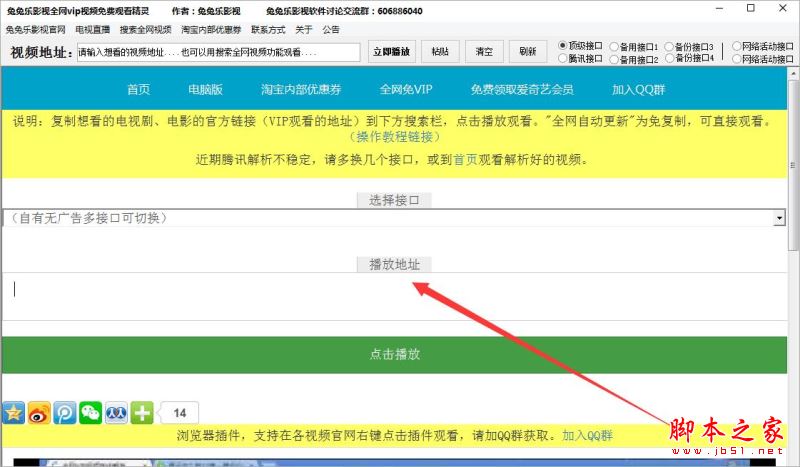This screenshot has height=467, width=800.
Task: Share via the WeChat icon
Action: point(91,412)
